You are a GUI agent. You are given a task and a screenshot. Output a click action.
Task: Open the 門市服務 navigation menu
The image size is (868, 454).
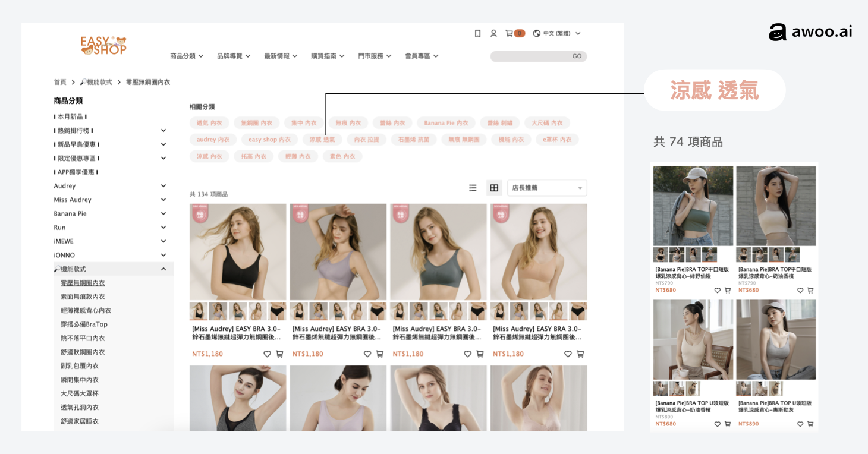(x=375, y=56)
